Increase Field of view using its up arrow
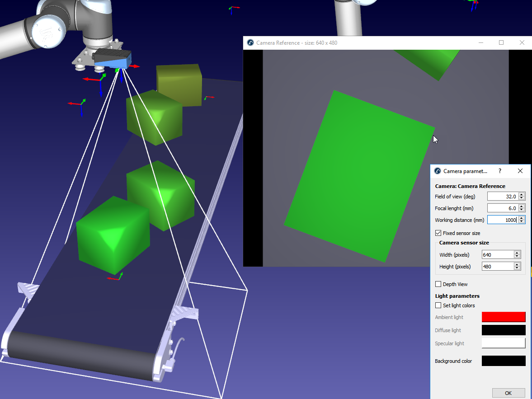Viewport: 532px width, 399px height. coord(522,194)
